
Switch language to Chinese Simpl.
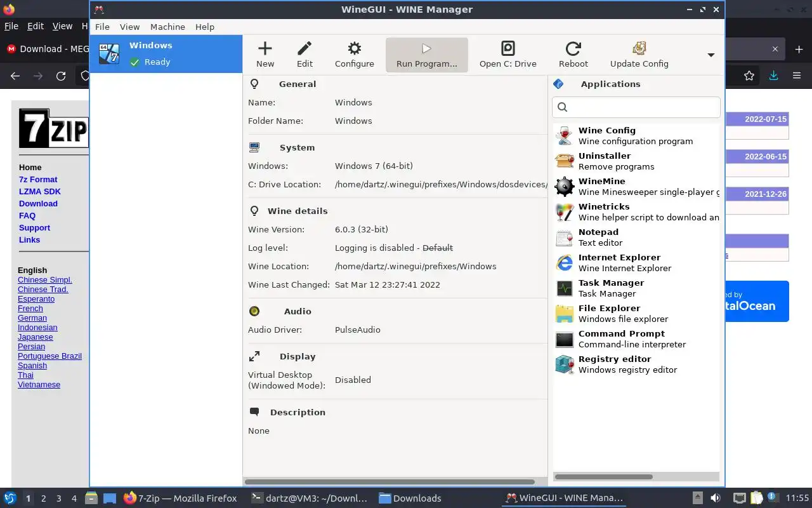tap(45, 279)
